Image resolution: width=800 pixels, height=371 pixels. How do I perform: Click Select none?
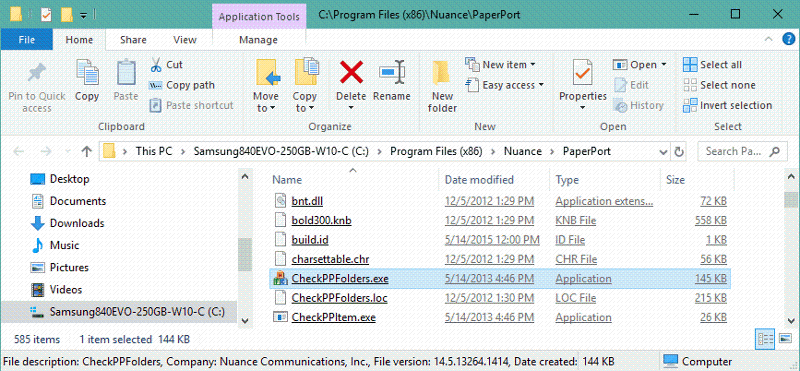[x=719, y=85]
